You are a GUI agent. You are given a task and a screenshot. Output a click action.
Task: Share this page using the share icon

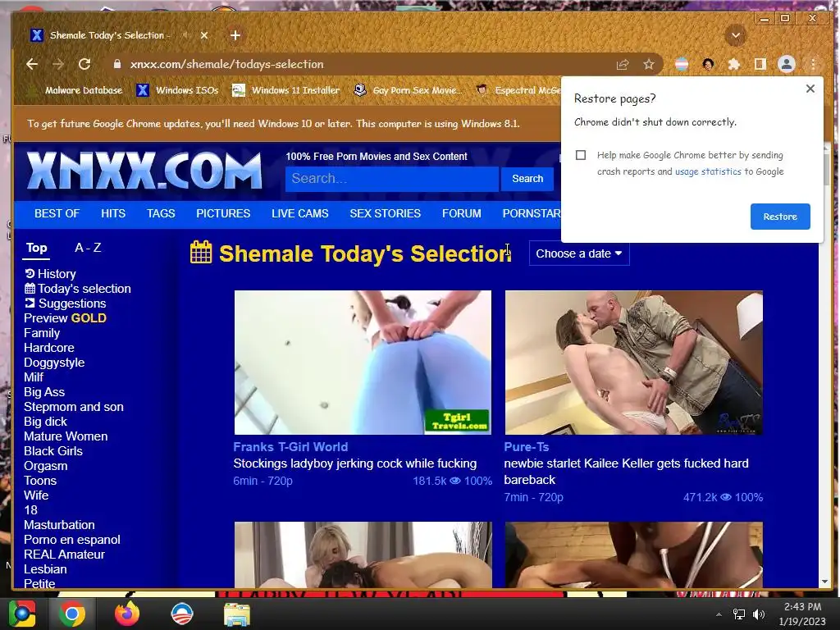point(622,65)
